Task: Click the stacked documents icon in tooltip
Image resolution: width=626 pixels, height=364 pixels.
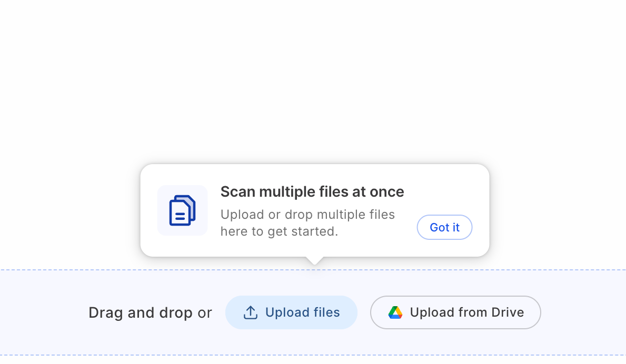Action: coord(183,210)
